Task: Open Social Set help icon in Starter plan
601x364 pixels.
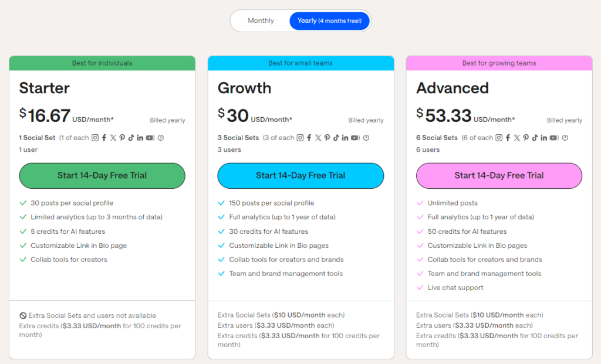Action: coord(161,138)
